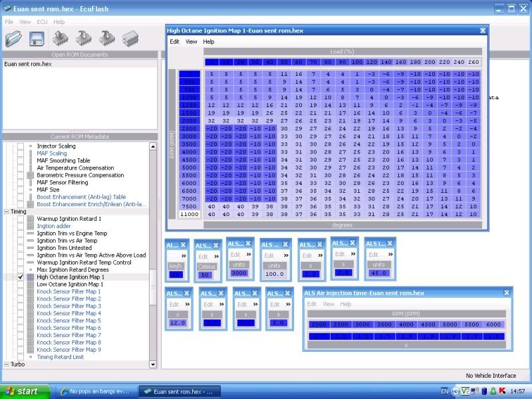Open the Knock Sensor Filter Map 1 entry
Image resolution: width=532 pixels, height=399 pixels.
(x=69, y=291)
